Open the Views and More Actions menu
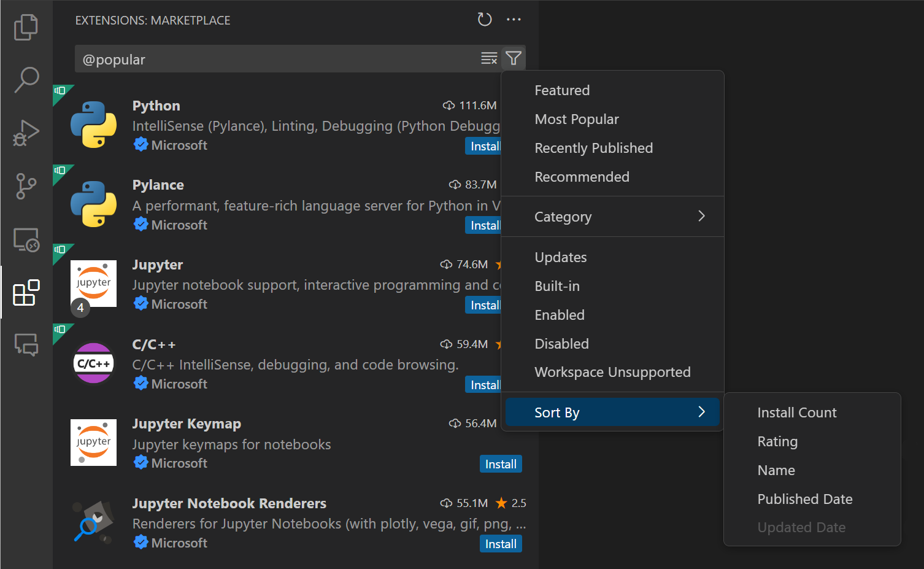This screenshot has height=569, width=924. coord(514,19)
